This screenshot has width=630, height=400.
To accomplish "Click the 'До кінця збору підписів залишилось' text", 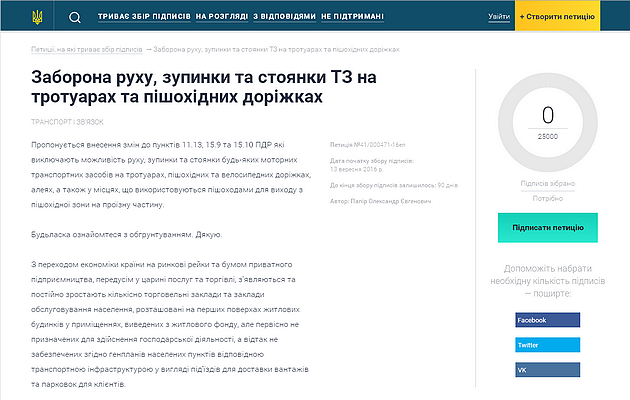I will [394, 186].
